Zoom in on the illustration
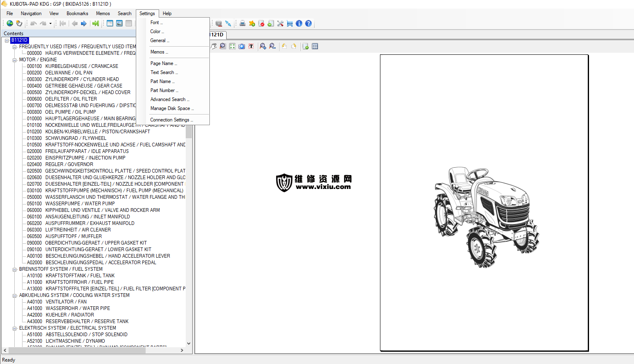The image size is (634, 364). coord(263,46)
